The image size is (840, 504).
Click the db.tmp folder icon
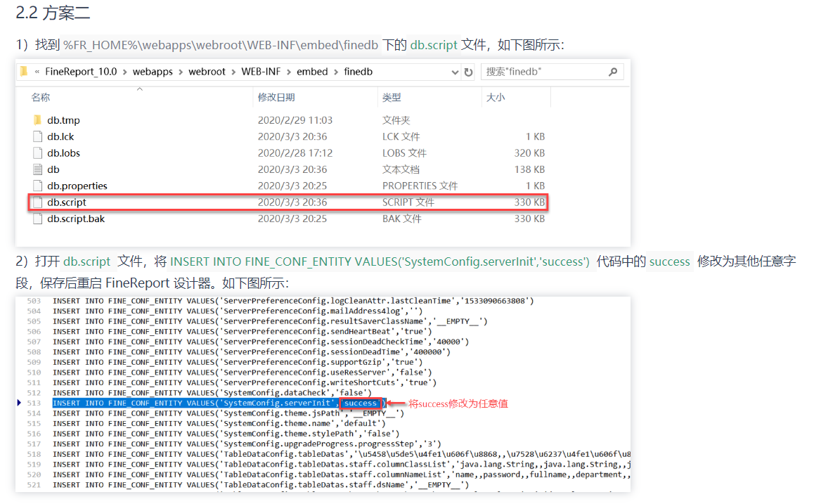click(x=37, y=120)
